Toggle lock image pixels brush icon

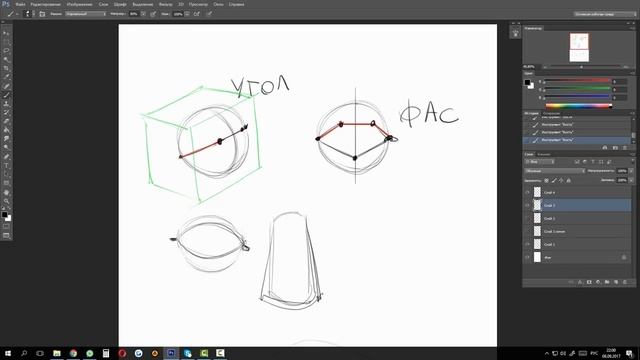(554, 180)
